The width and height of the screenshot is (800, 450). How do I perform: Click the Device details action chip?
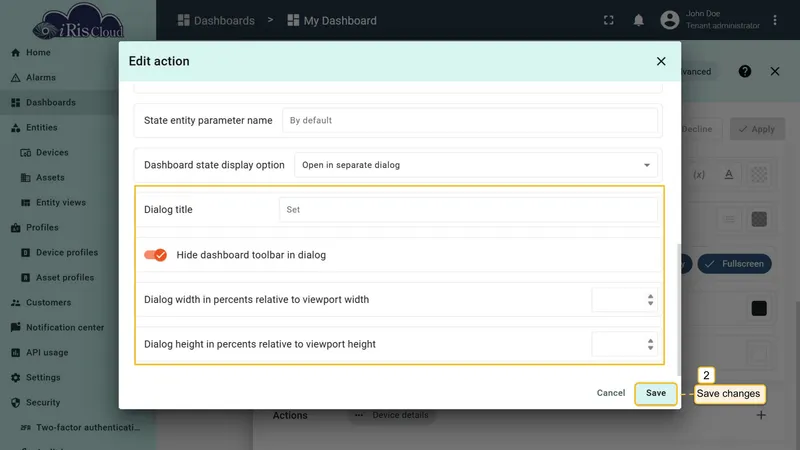[x=392, y=415]
